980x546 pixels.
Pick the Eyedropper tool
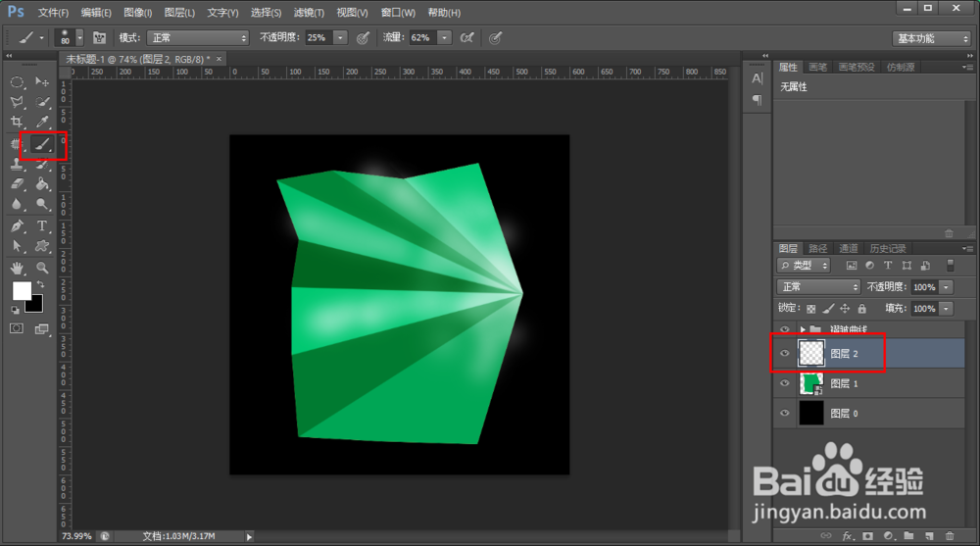[42, 123]
